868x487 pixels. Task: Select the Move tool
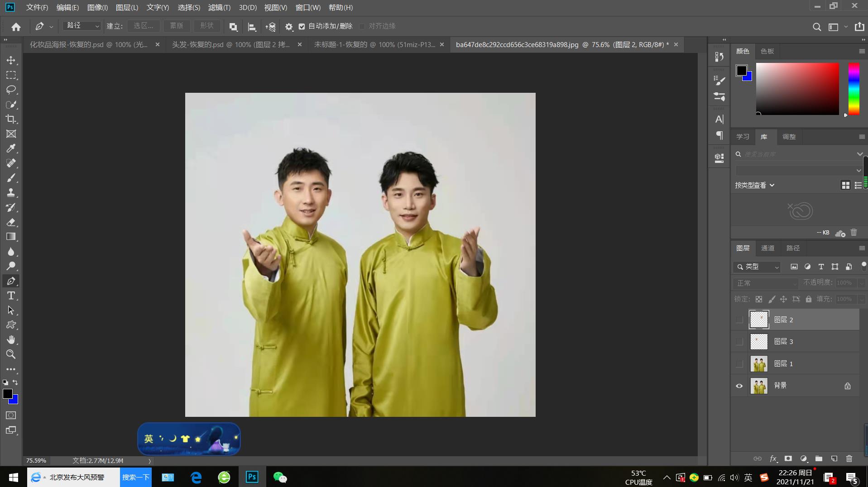[11, 60]
